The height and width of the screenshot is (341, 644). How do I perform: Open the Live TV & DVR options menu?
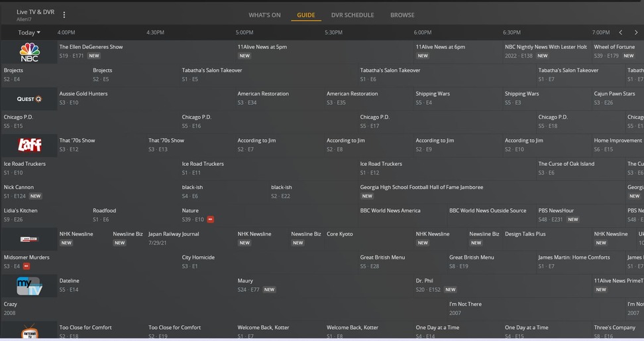[64, 15]
